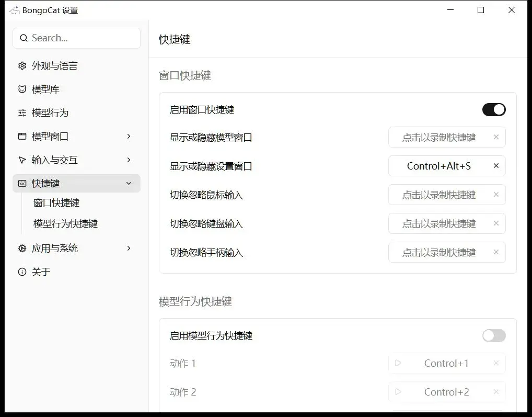Click the Control+2 shortcut field
Screen dimensions: 532x417
coord(447,392)
